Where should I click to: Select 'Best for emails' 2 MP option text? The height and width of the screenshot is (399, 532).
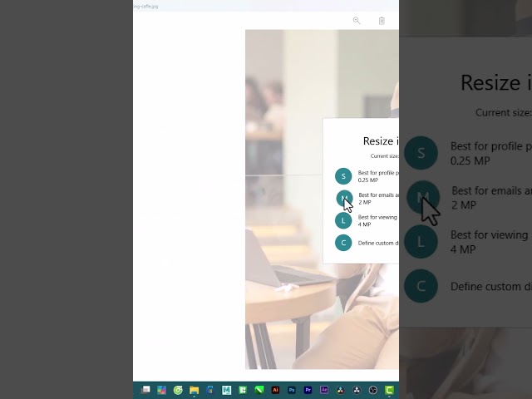(x=379, y=199)
